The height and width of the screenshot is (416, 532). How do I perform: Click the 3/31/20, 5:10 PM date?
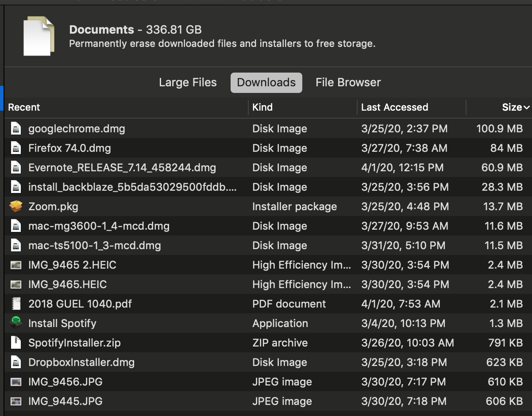click(x=403, y=246)
